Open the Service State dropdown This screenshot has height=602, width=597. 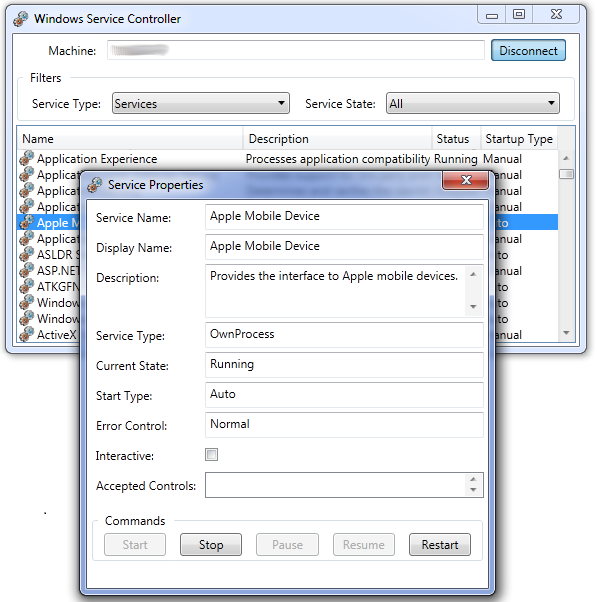[x=473, y=103]
